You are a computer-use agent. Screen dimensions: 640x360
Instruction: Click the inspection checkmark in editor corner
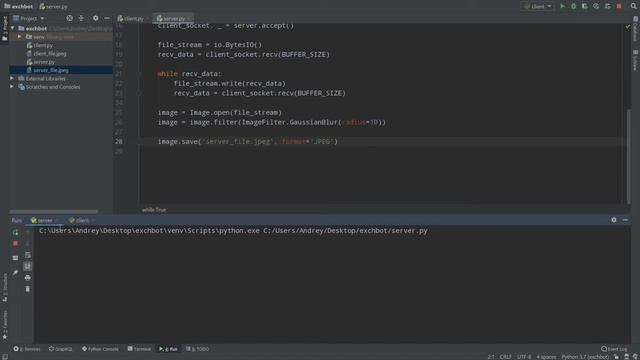[x=628, y=27]
